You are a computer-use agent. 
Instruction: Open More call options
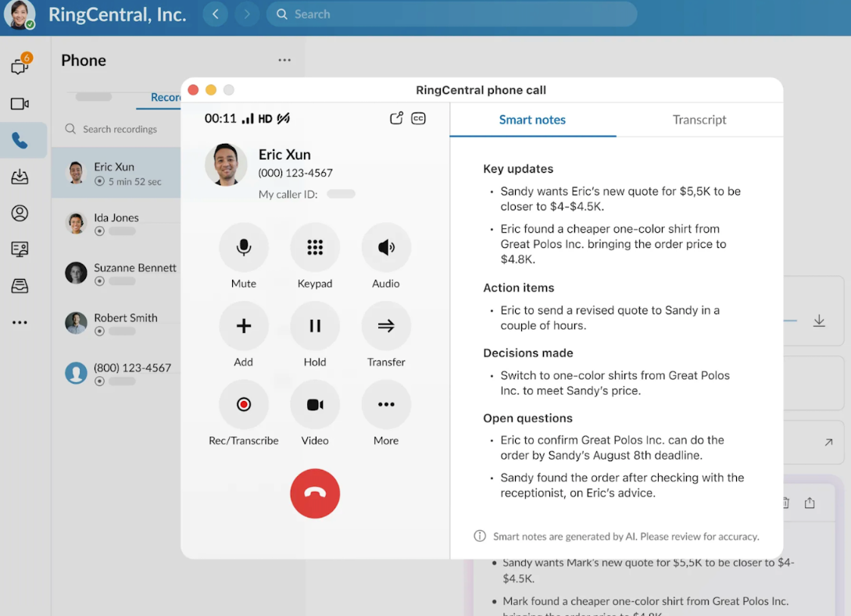coord(386,404)
